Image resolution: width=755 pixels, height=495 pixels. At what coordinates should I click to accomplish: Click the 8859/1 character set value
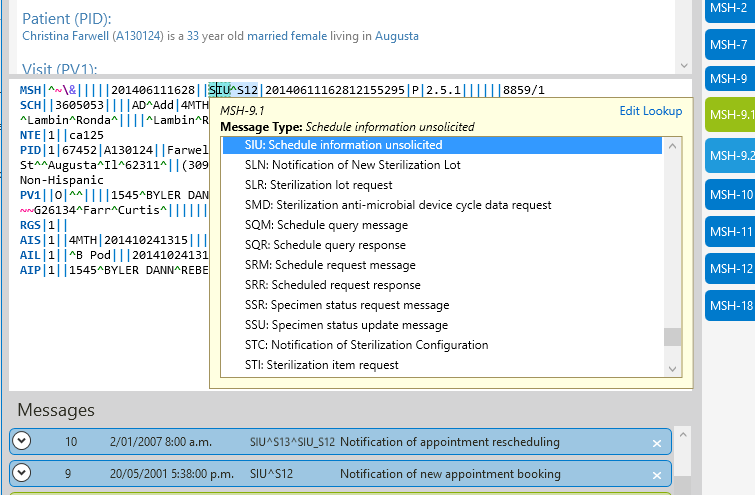point(524,90)
